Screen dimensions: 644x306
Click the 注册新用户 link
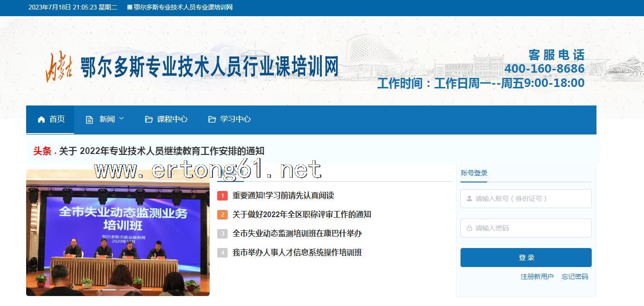tap(537, 277)
